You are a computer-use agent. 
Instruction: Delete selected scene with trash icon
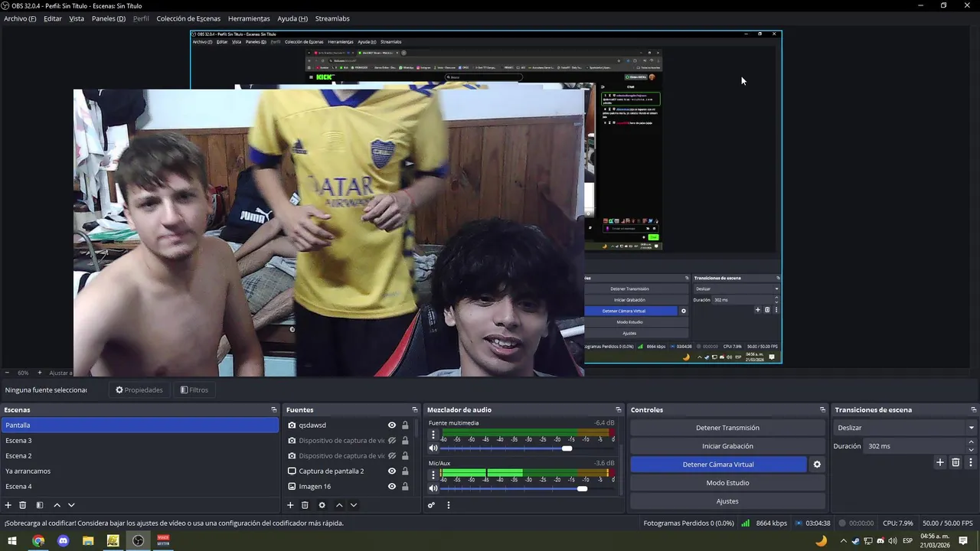click(23, 505)
